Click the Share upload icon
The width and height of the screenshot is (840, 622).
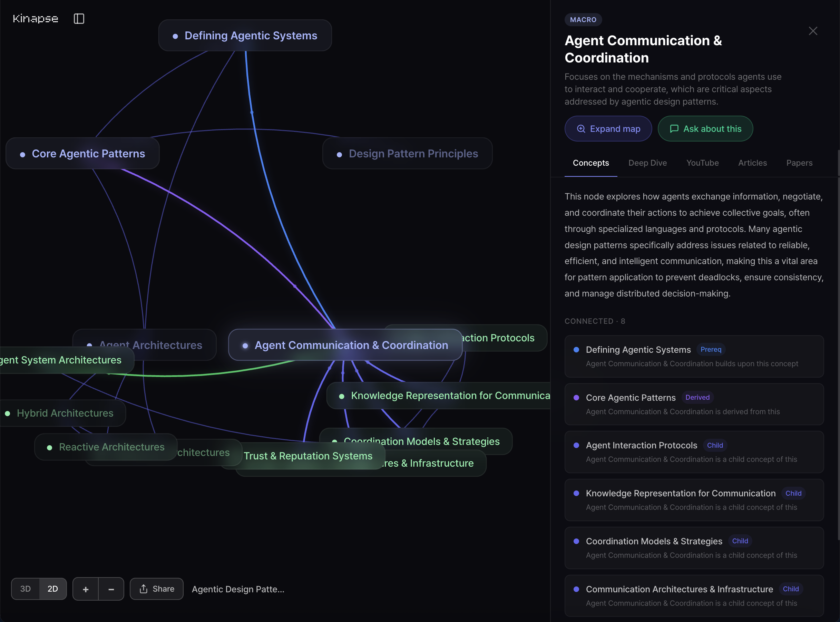(x=144, y=589)
